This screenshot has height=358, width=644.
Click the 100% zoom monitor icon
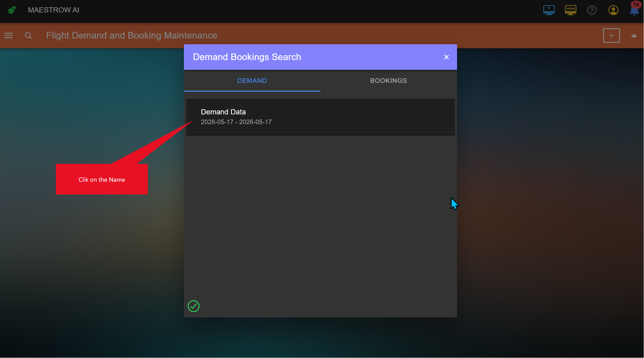pyautogui.click(x=571, y=10)
